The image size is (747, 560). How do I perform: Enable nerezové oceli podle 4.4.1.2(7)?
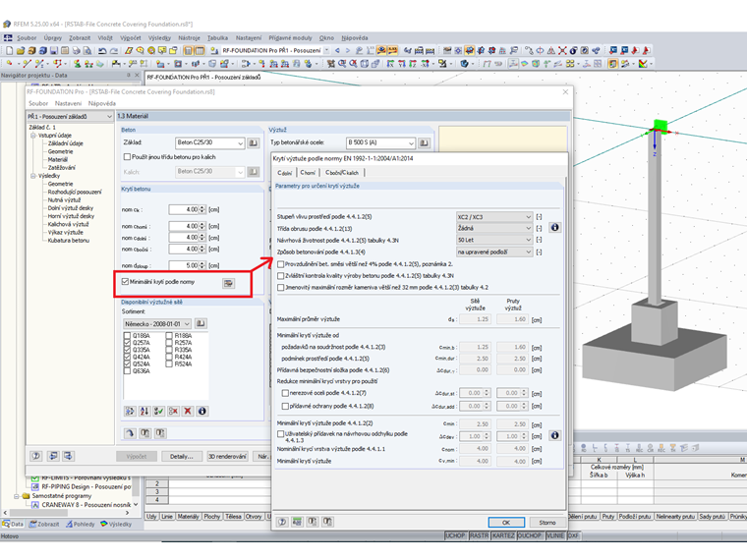coord(285,393)
